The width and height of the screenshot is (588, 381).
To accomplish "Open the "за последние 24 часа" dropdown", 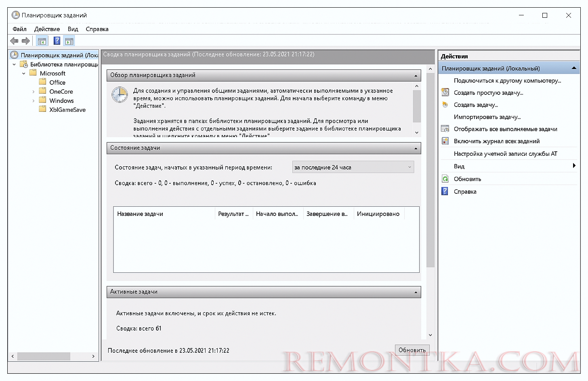I will 353,167.
